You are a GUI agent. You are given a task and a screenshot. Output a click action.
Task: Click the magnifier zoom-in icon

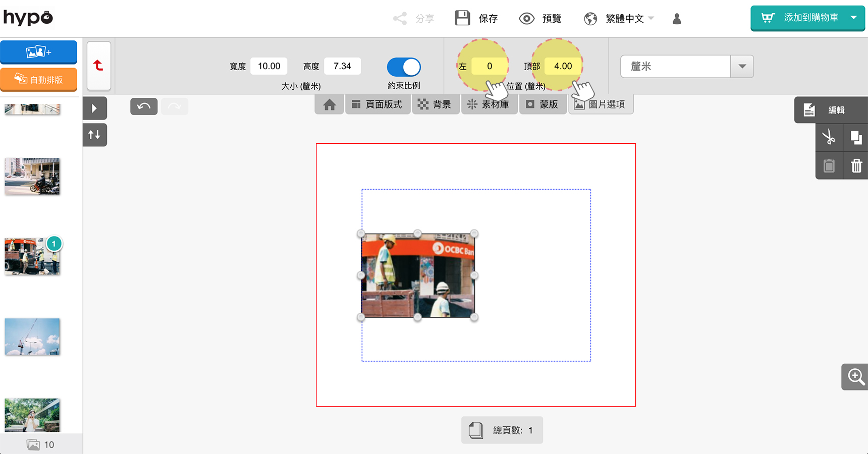pos(855,377)
